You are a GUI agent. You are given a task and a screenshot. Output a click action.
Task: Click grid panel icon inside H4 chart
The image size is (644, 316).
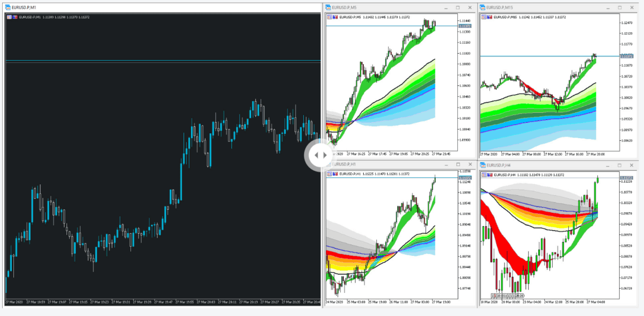point(484,175)
